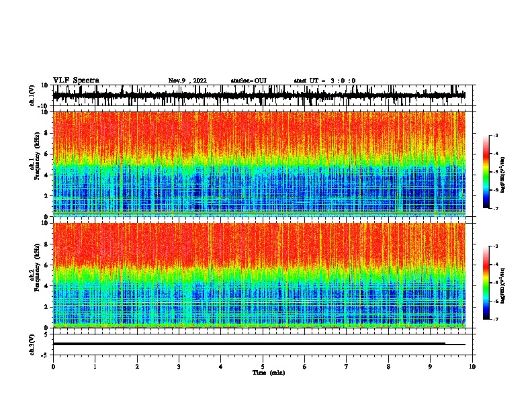Click the "-7" label on ch.2 colorbar
532x411 pixels.
495,320
